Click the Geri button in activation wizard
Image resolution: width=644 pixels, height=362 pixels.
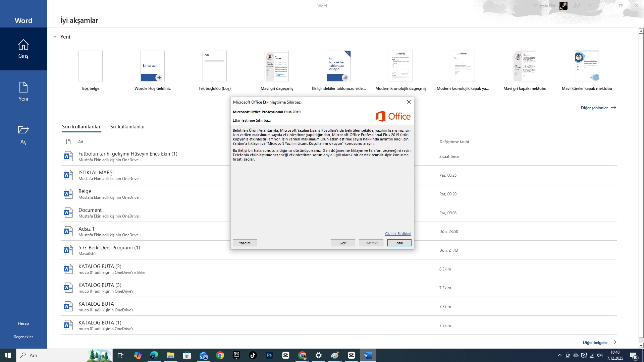click(343, 243)
